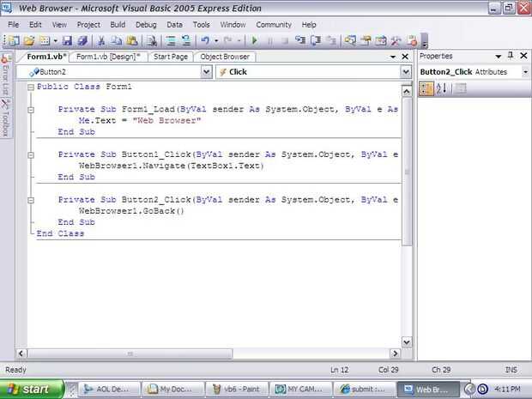
Task: Switch to the Form1.vb [Design] tab
Action: pyautogui.click(x=108, y=57)
